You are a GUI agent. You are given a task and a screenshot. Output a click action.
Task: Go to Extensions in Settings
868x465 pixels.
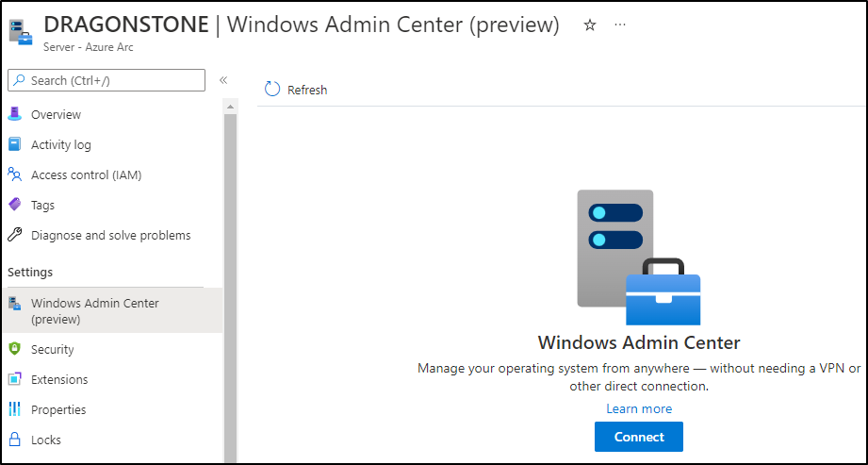point(59,380)
